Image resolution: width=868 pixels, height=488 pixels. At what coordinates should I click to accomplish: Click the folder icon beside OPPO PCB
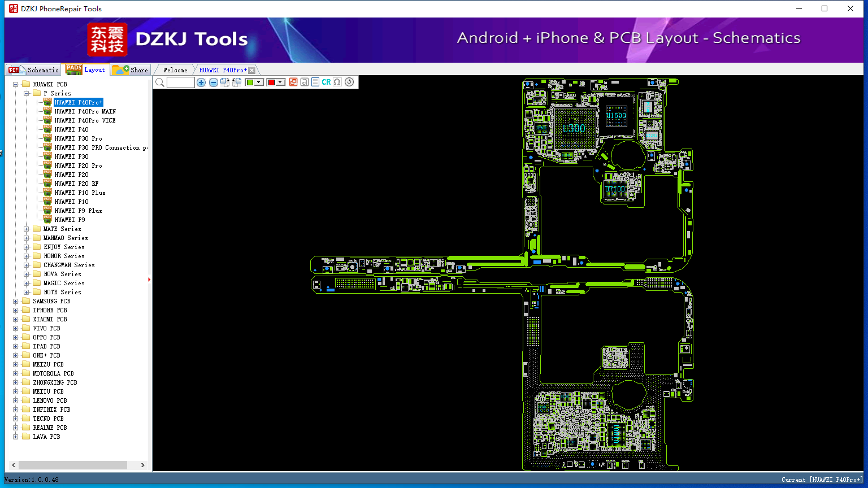pyautogui.click(x=26, y=337)
